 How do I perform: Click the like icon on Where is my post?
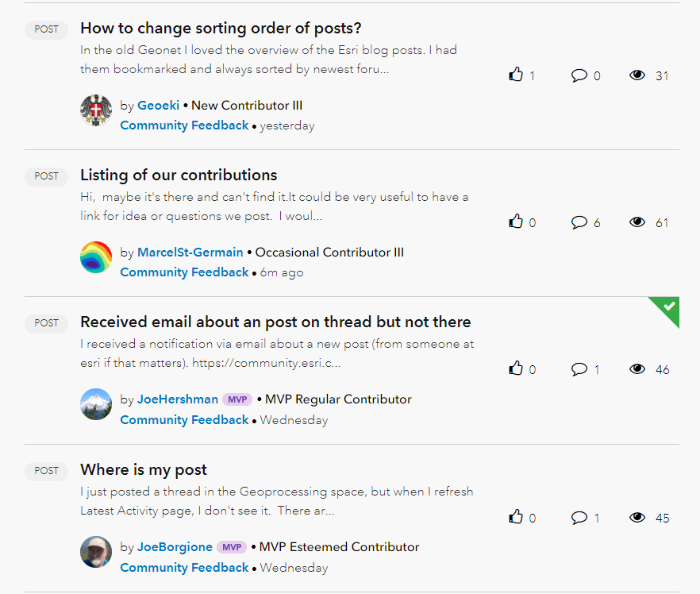pyautogui.click(x=517, y=516)
